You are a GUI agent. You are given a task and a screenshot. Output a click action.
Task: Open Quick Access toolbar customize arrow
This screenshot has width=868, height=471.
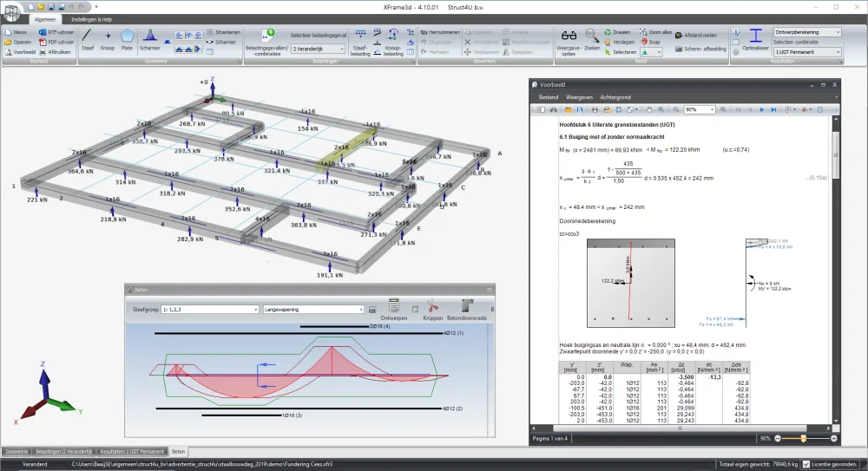click(95, 7)
